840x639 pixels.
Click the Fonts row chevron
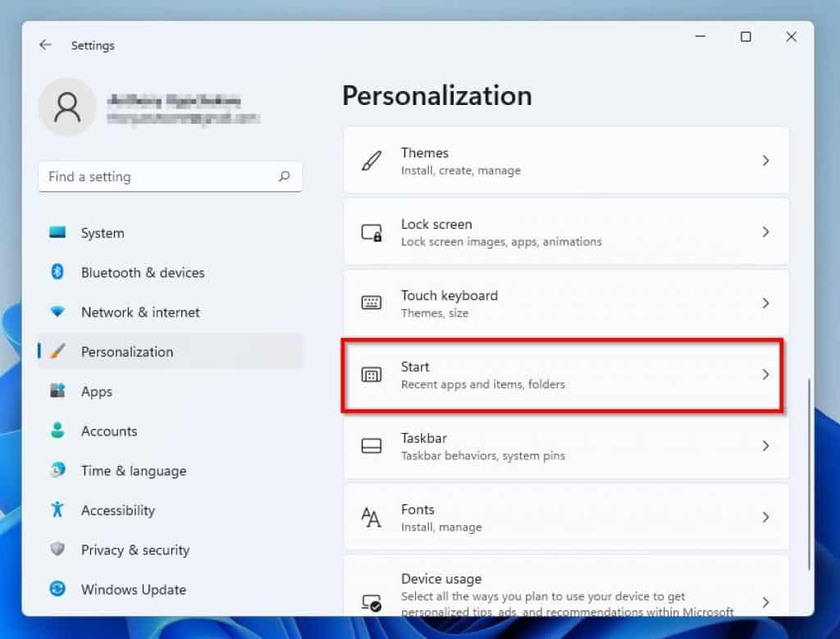click(x=765, y=517)
